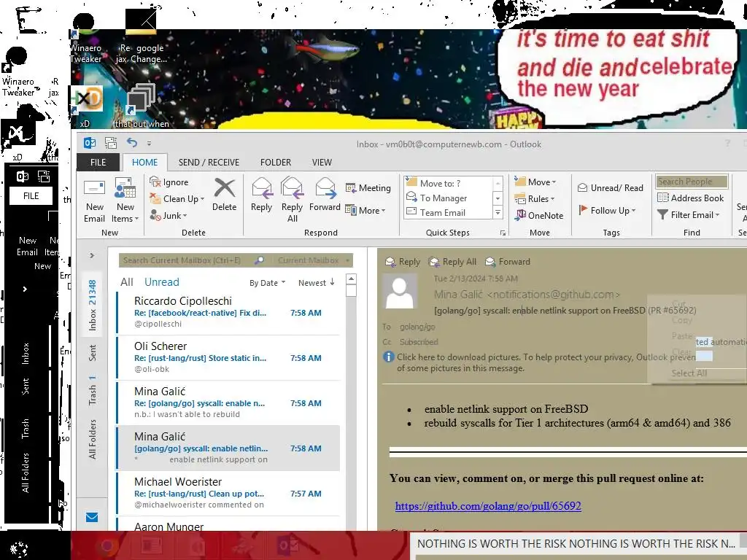Select Trash 1 in folder bar
The image size is (747, 560).
pyautogui.click(x=93, y=391)
